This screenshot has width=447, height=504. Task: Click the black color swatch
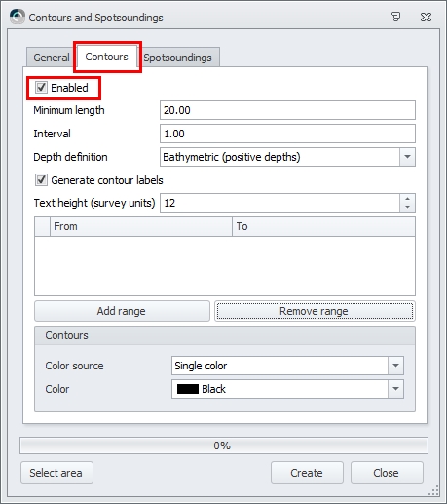188,389
